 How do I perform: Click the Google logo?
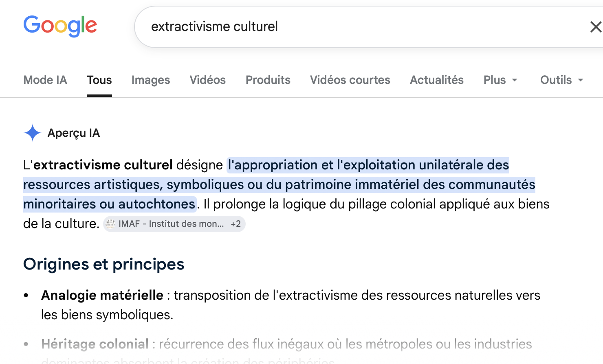60,26
